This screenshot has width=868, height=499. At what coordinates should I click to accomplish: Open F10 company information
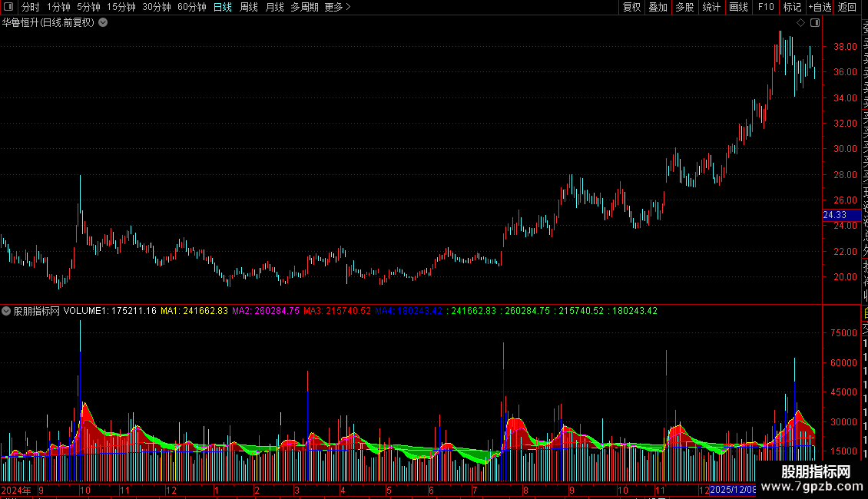click(766, 7)
